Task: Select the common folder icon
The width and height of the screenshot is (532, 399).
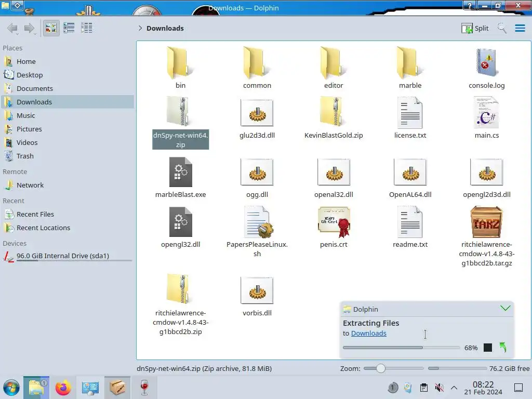Action: [257, 63]
